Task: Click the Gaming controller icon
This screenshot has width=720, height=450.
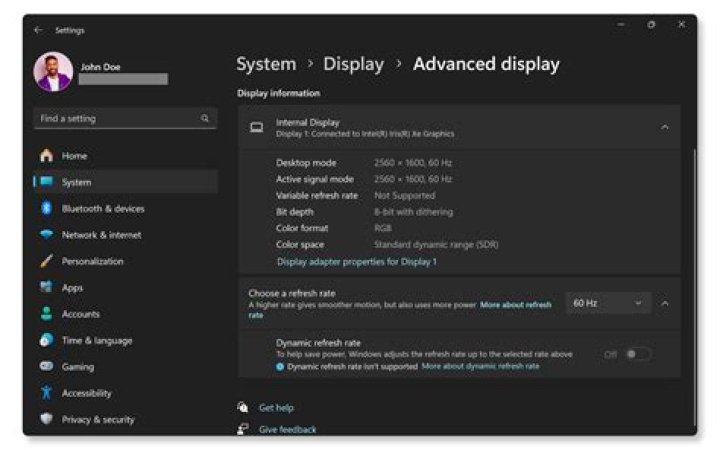Action: click(46, 366)
